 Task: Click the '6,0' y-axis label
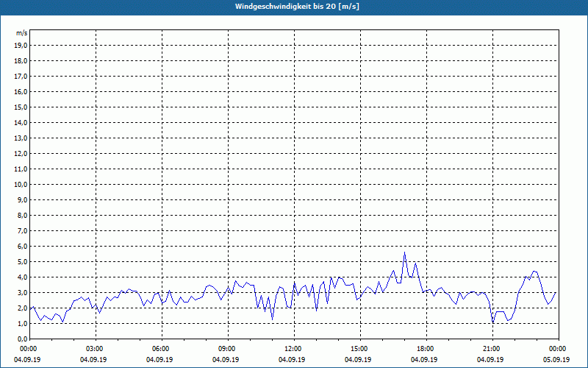point(23,247)
